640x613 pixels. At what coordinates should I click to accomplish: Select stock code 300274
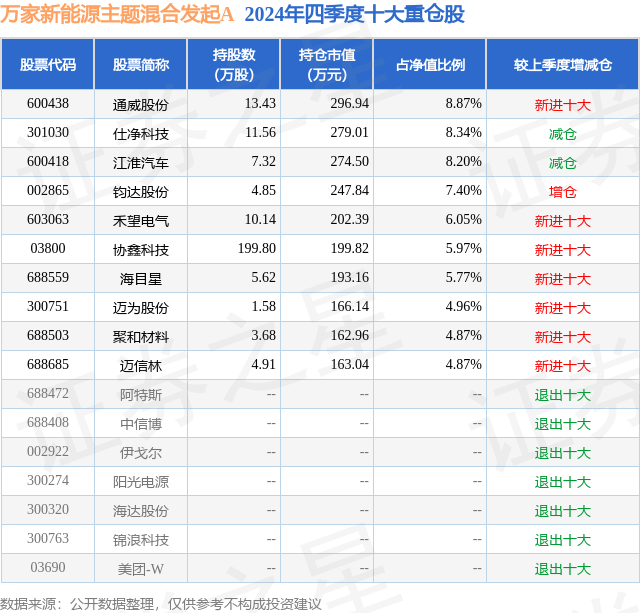(48, 480)
